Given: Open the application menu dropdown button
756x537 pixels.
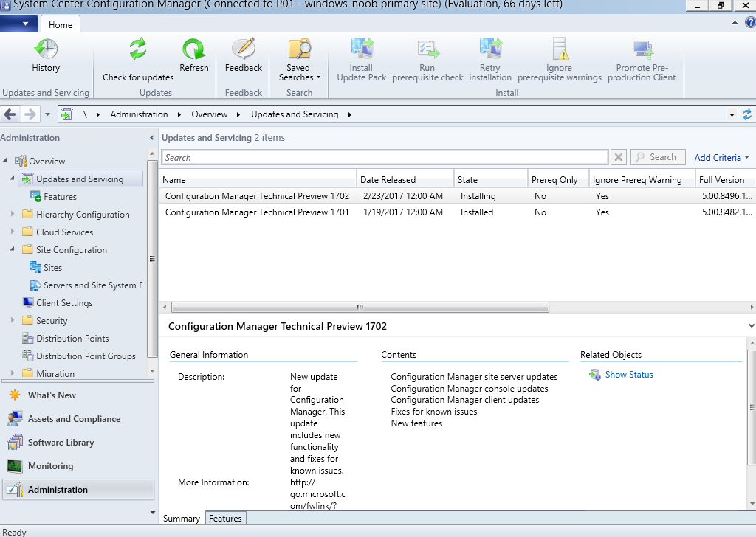Looking at the screenshot, I should click(18, 24).
